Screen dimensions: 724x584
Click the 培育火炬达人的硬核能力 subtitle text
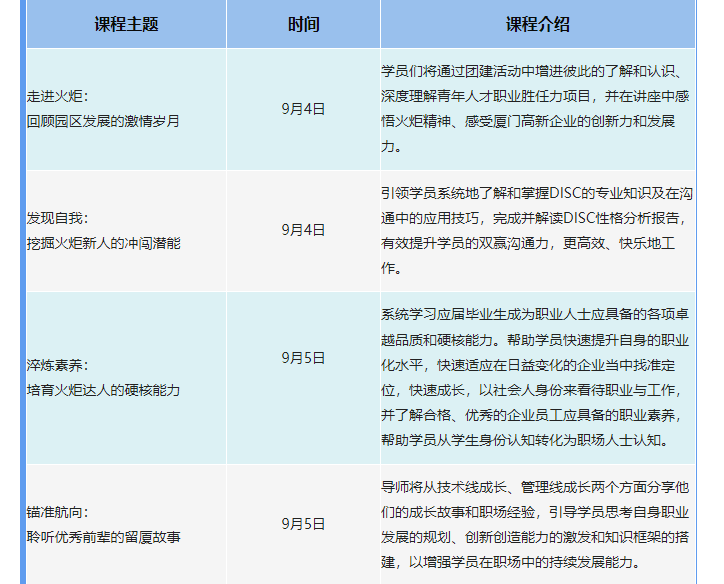(x=103, y=390)
